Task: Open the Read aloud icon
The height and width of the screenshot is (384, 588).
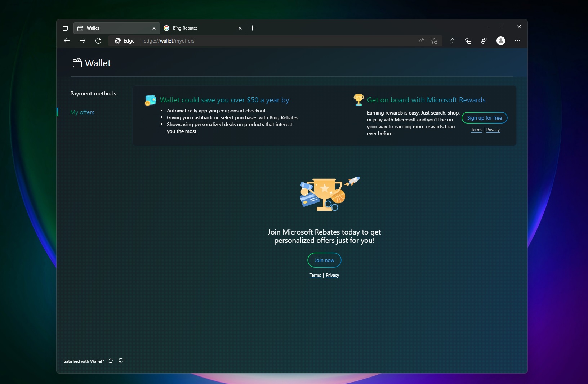Action: coord(421,41)
